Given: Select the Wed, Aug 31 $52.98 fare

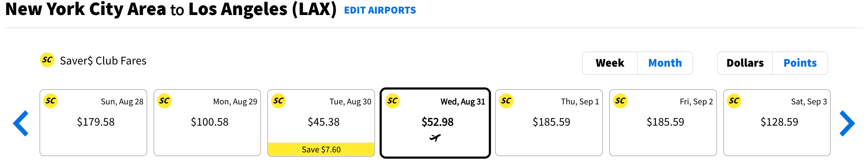Looking at the screenshot, I should tap(437, 122).
